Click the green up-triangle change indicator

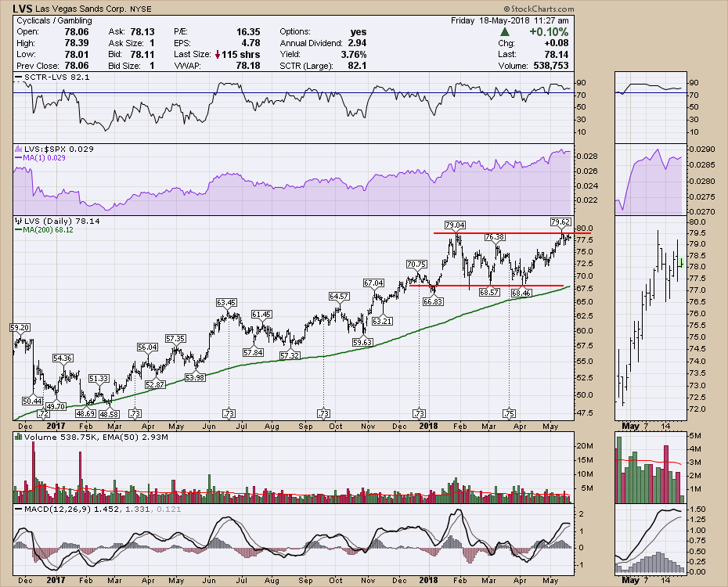(x=505, y=32)
